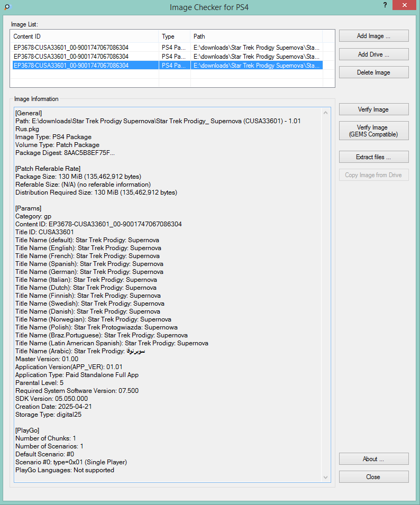
Task: Click the Title Name (Latin American Spanish) line
Action: pyautogui.click(x=112, y=343)
